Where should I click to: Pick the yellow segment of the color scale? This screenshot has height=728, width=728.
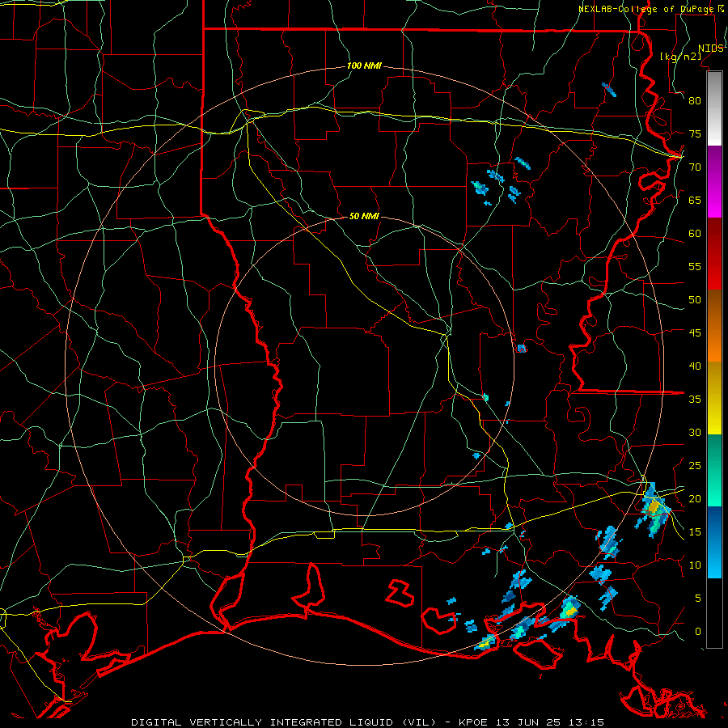pos(714,398)
